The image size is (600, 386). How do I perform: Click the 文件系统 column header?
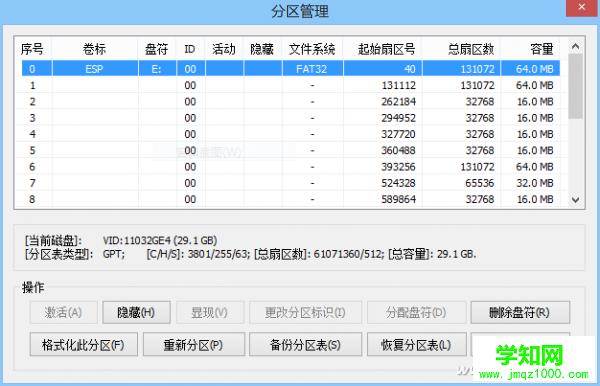[312, 49]
